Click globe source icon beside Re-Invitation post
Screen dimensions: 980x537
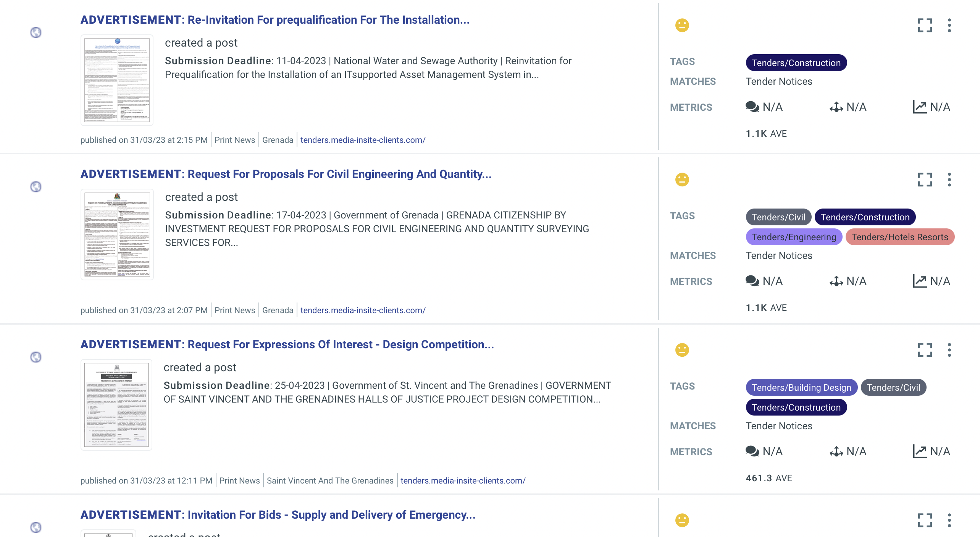click(x=36, y=32)
